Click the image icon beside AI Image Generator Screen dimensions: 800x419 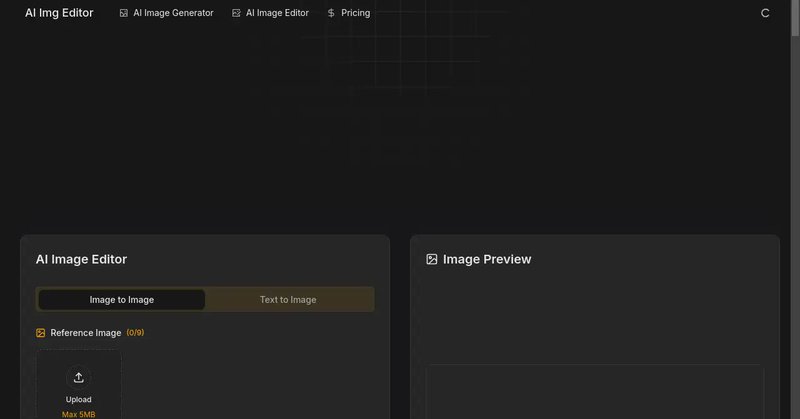coord(123,13)
